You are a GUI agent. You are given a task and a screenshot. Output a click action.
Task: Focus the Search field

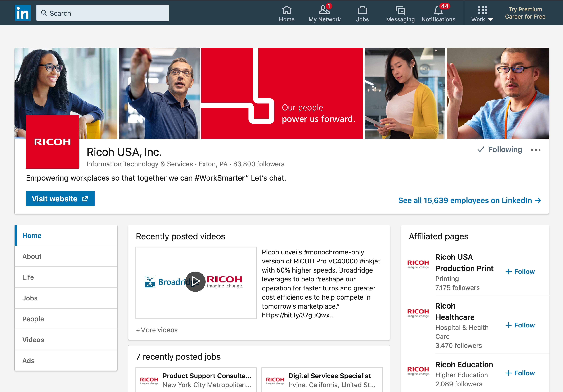coord(103,13)
